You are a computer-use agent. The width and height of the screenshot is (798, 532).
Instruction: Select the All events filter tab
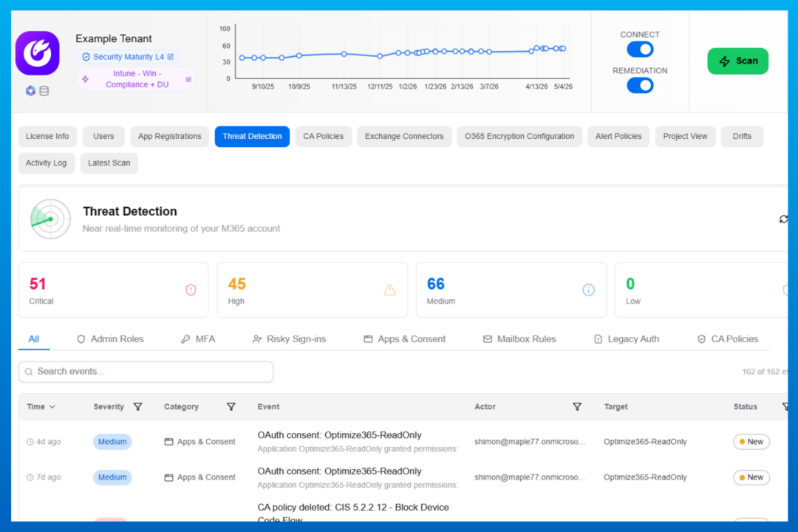click(33, 339)
